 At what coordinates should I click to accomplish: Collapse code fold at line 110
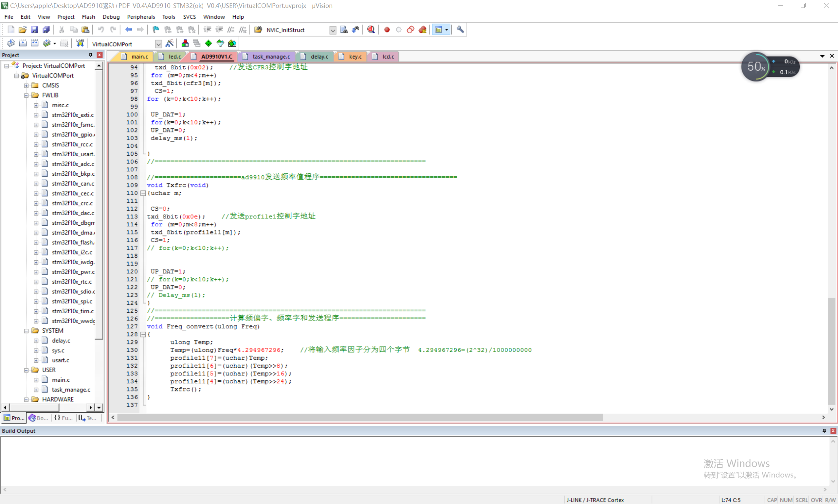(x=143, y=193)
